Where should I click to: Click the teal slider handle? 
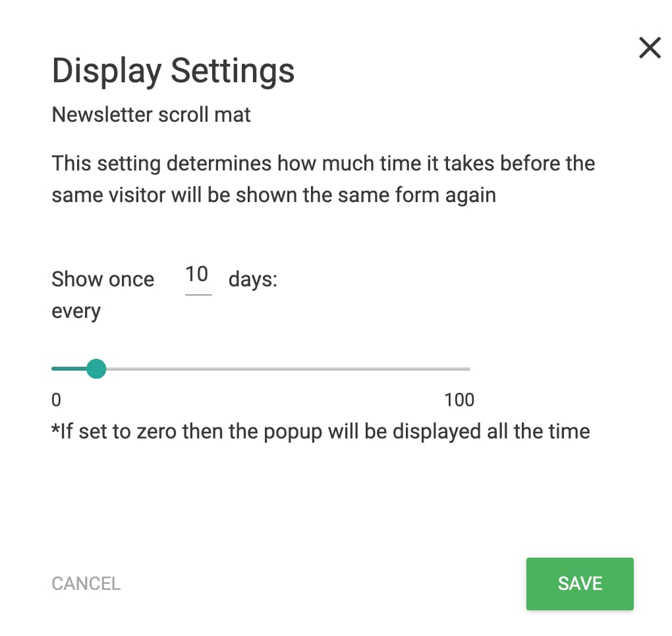click(96, 369)
